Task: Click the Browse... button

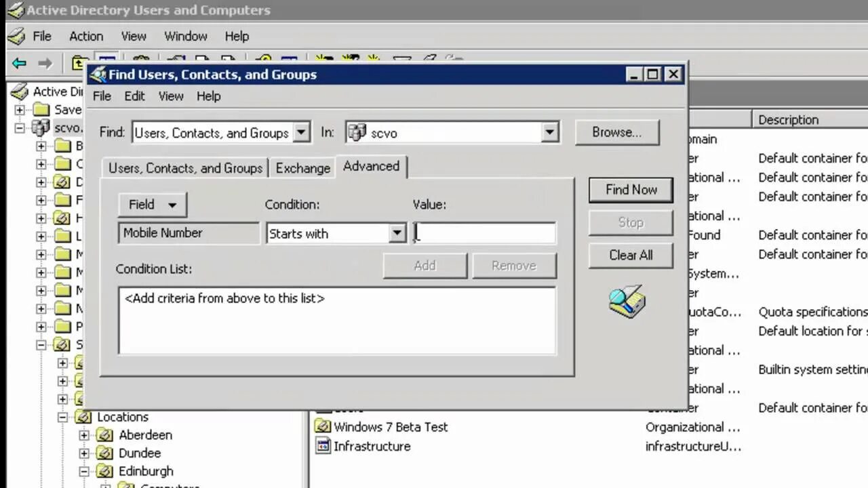Action: [x=616, y=132]
